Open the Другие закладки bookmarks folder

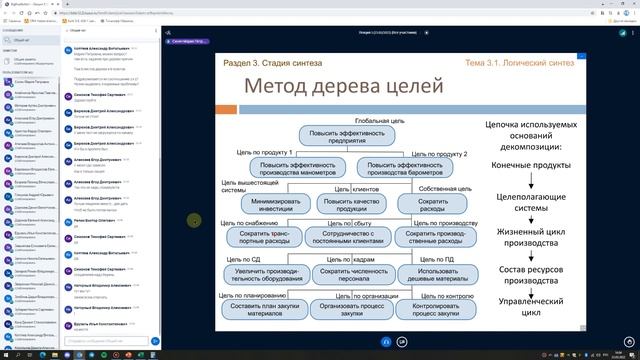click(x=623, y=21)
